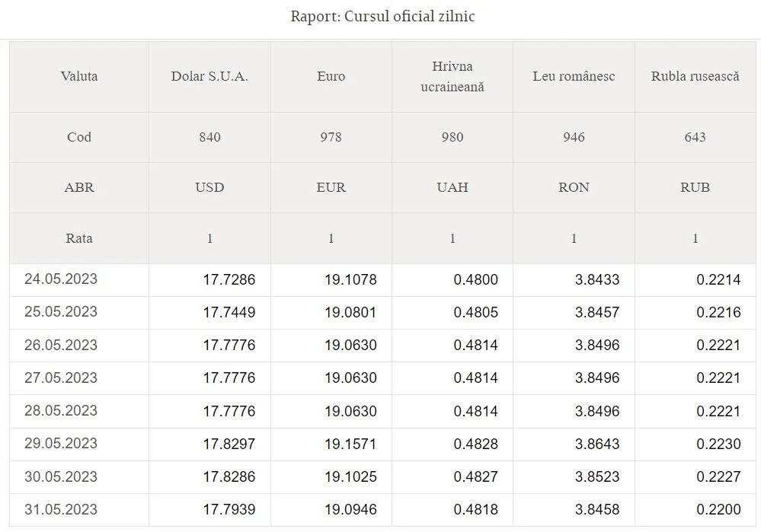Select the Euro column header
761x532 pixels.
pyautogui.click(x=331, y=77)
